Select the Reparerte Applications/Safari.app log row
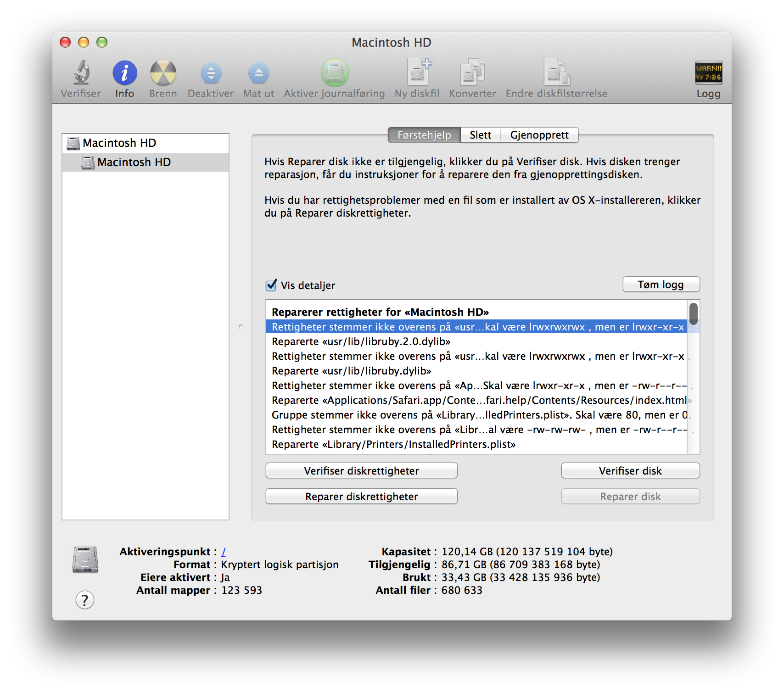The height and width of the screenshot is (693, 784). (x=476, y=400)
